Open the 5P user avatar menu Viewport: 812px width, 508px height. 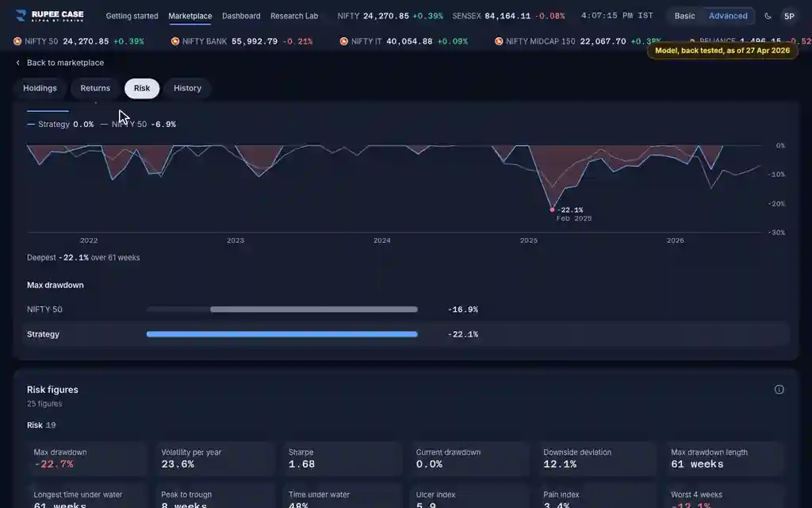pyautogui.click(x=789, y=16)
